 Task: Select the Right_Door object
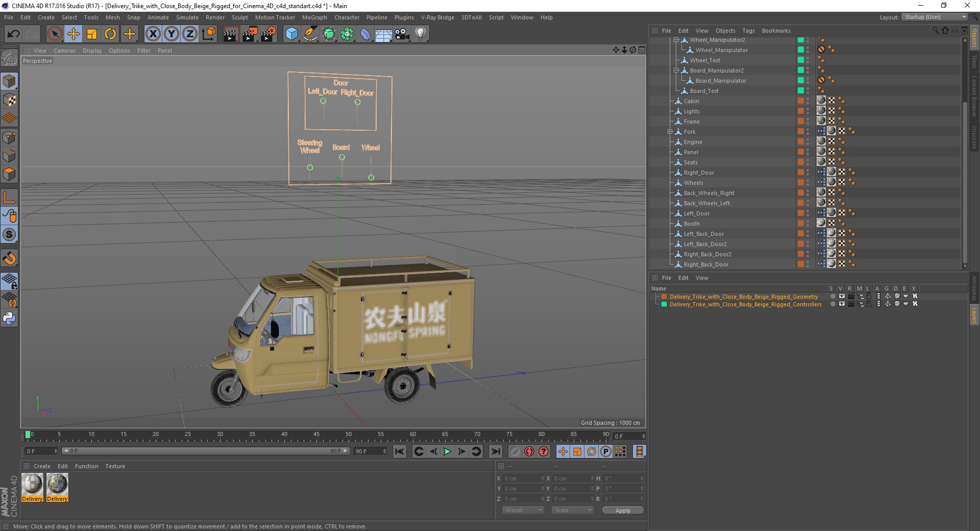(x=699, y=173)
